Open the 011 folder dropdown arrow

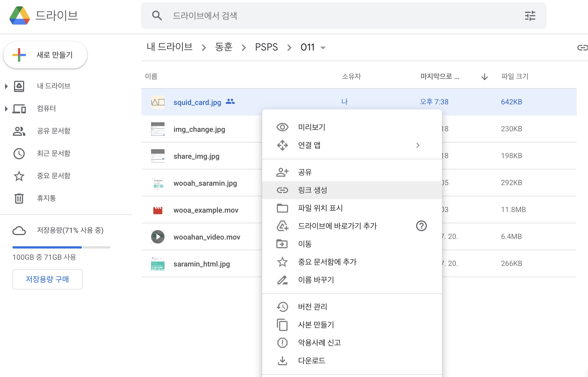323,48
